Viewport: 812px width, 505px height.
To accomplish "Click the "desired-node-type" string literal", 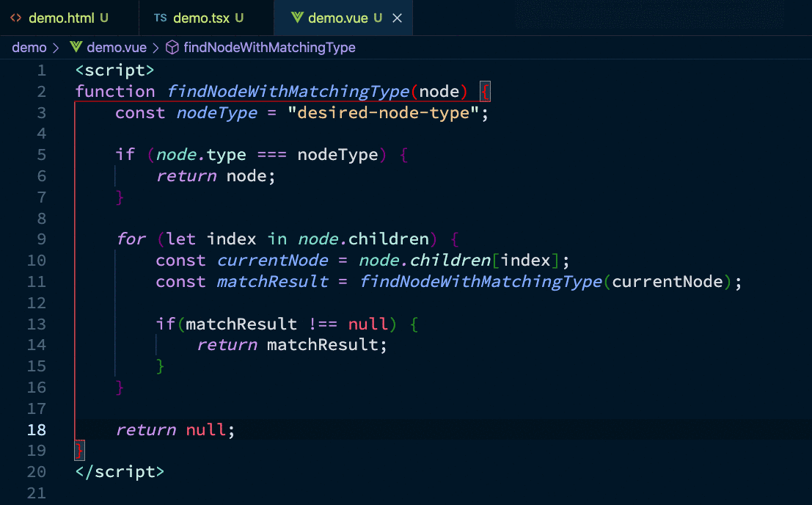I will (x=383, y=112).
